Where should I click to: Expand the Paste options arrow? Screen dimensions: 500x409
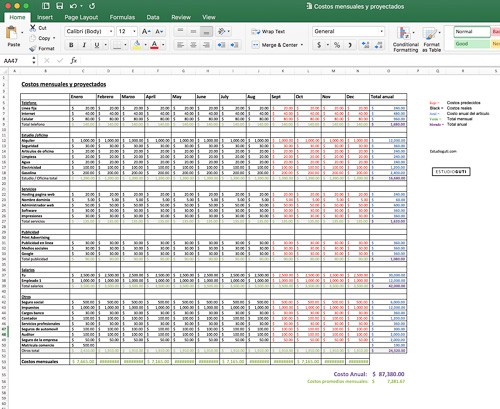(x=22, y=33)
